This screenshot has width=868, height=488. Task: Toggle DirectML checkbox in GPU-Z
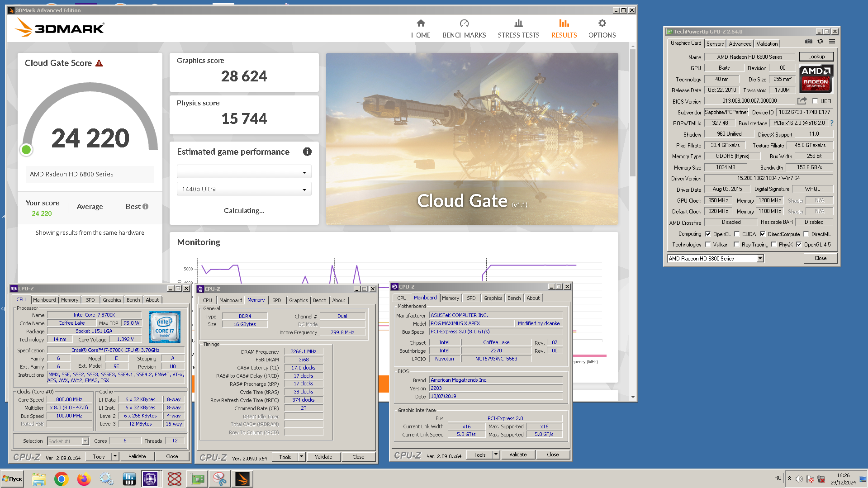point(806,234)
